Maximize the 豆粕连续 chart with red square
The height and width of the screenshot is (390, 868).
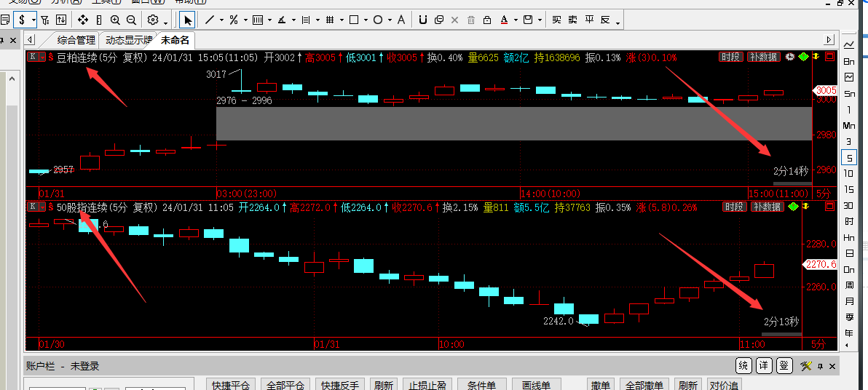click(829, 57)
